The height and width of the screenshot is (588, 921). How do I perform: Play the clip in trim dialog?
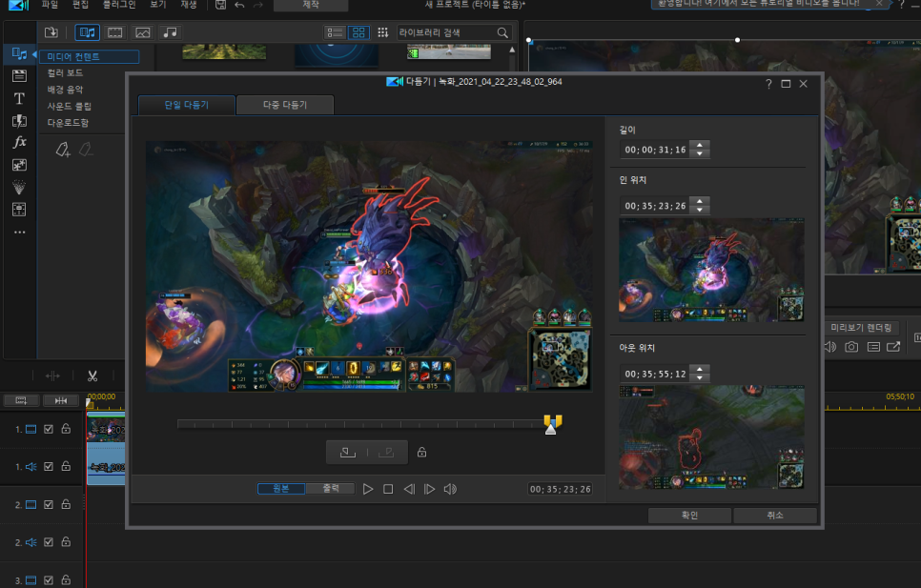tap(368, 489)
